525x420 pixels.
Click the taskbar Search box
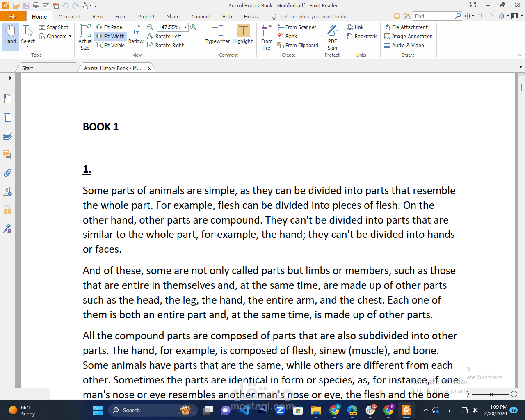pyautogui.click(x=153, y=410)
